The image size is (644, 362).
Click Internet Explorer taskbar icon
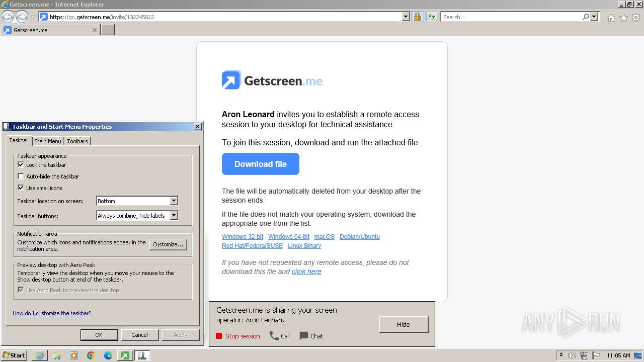click(x=40, y=355)
